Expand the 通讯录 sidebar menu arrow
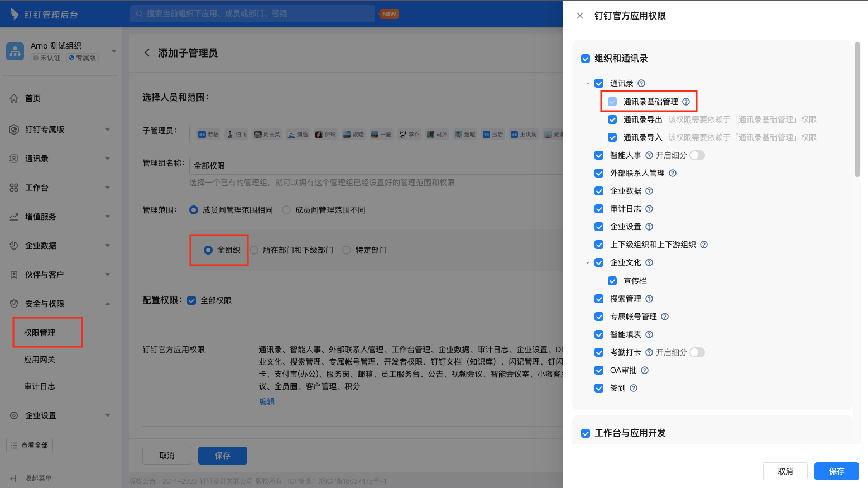 [x=108, y=159]
